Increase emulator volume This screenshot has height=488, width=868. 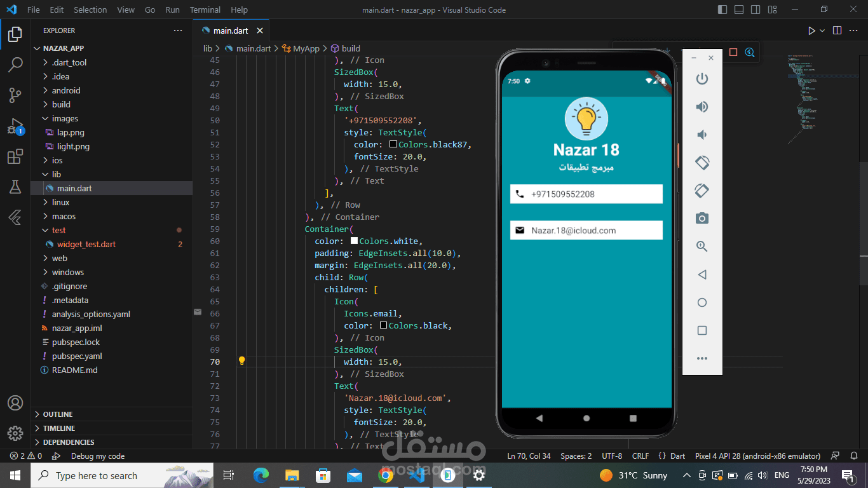click(x=702, y=106)
